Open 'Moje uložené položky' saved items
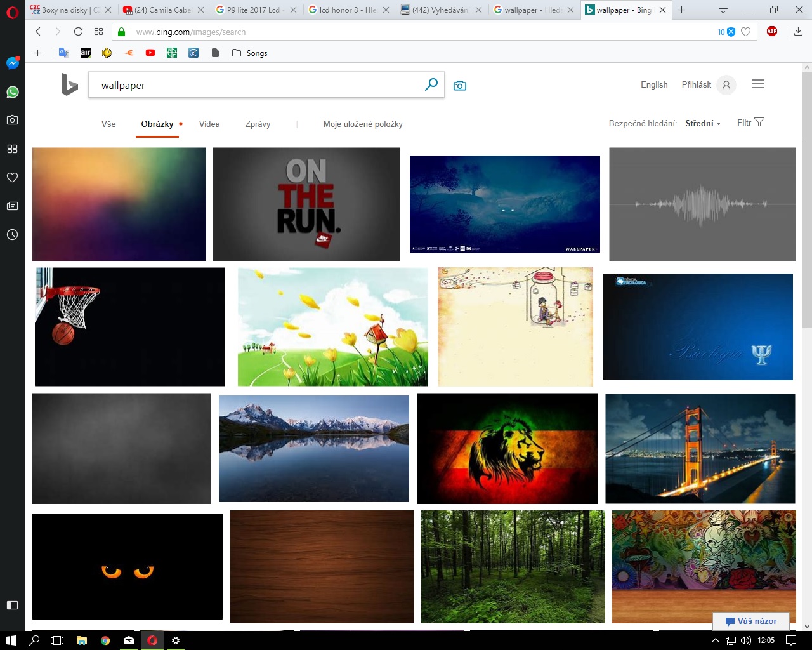The width and height of the screenshot is (812, 650). (x=363, y=124)
